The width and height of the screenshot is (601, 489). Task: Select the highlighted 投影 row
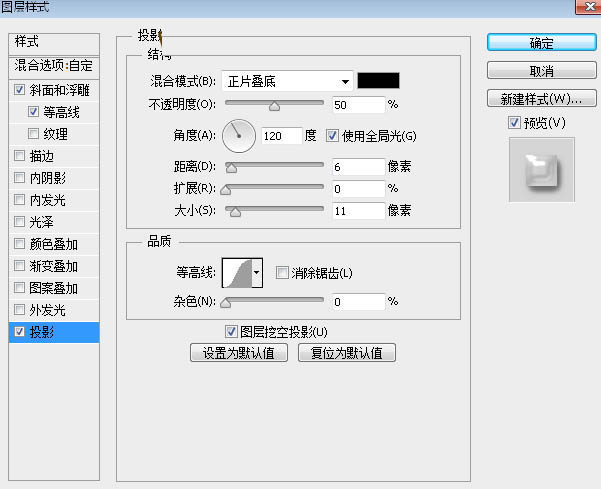coord(54,332)
